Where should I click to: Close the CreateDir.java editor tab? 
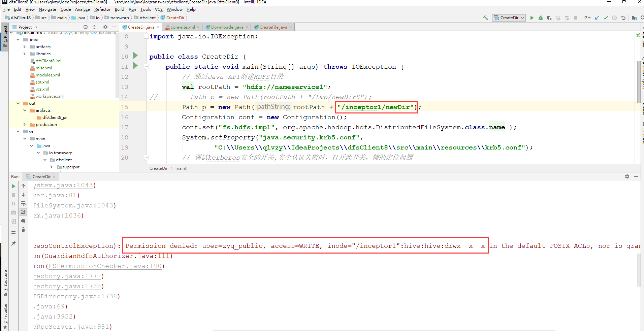(x=158, y=27)
